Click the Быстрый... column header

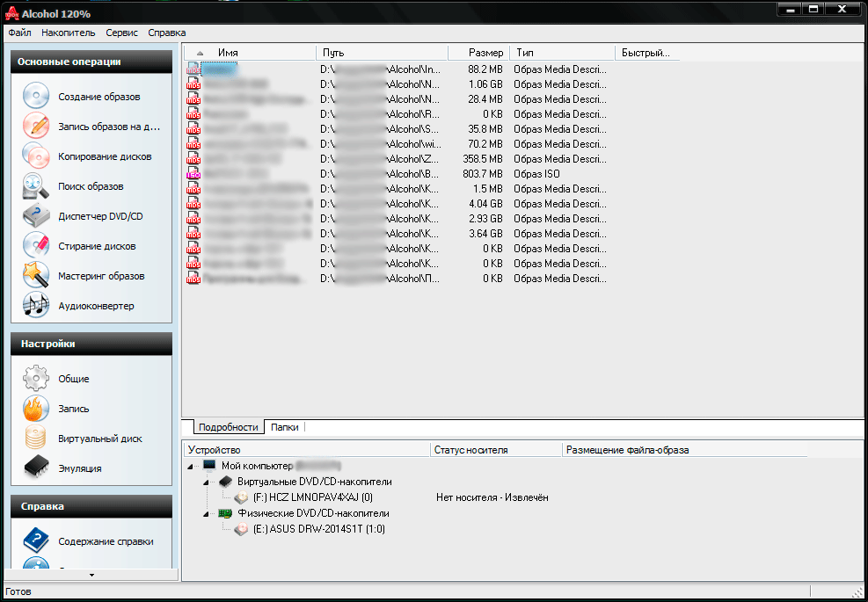tap(647, 53)
